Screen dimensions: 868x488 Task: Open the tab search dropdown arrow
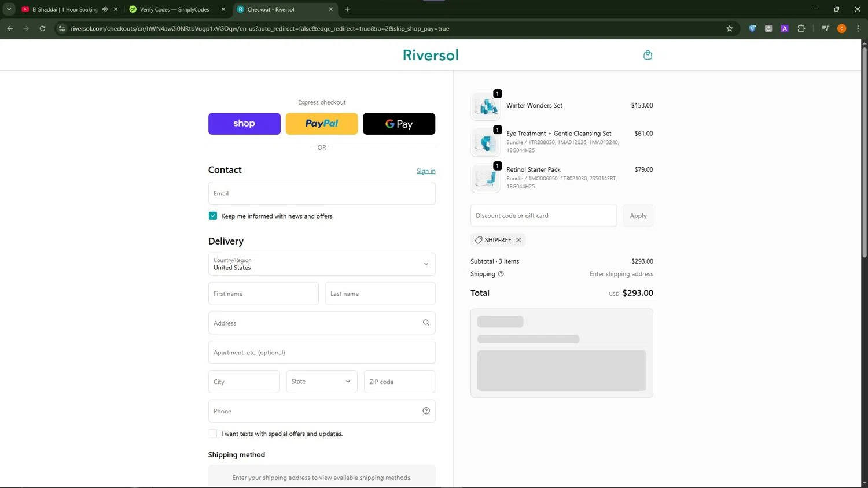coord(9,9)
